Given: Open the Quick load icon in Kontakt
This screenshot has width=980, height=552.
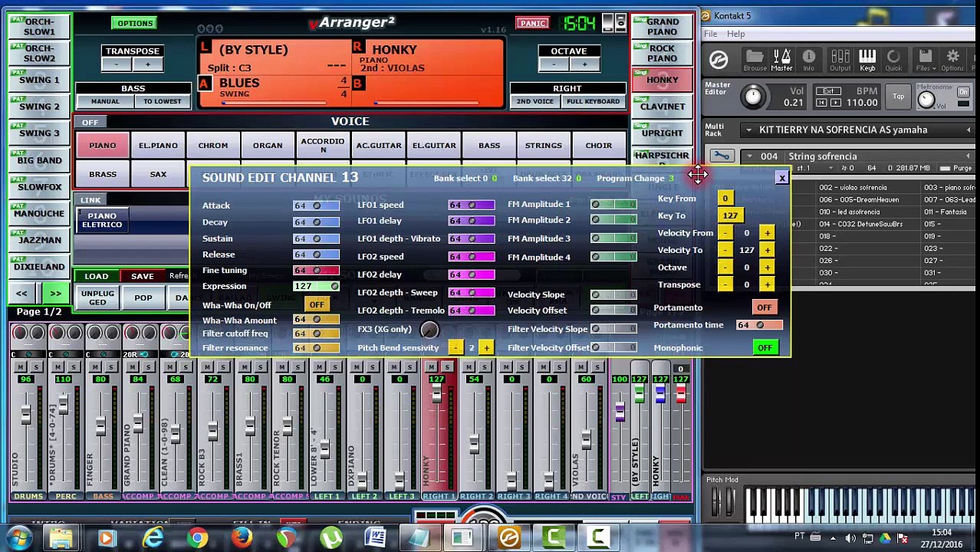Looking at the screenshot, I should (x=893, y=60).
